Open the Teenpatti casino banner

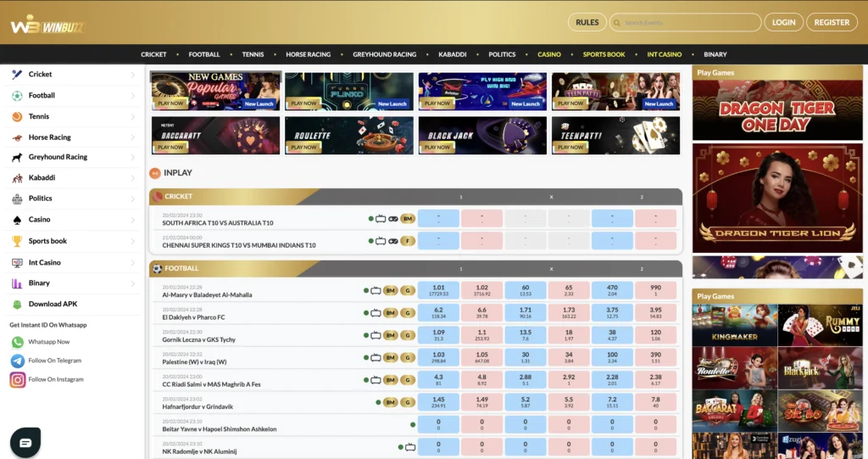click(x=615, y=135)
